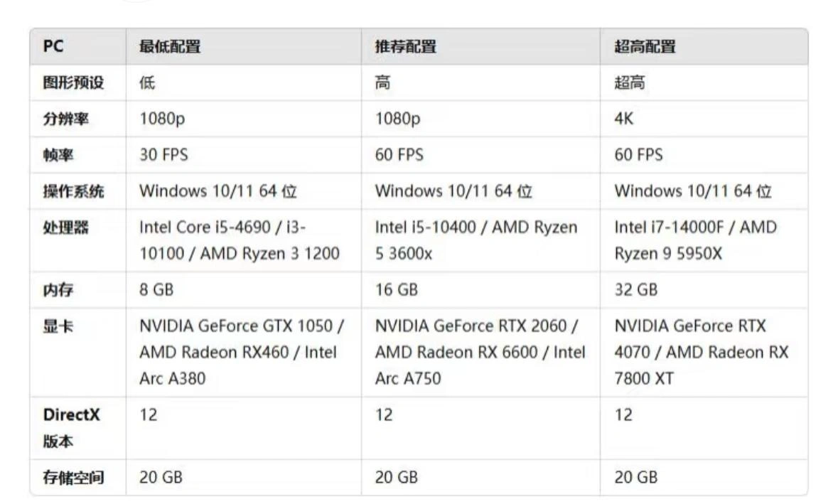
Task: Click the PC column header
Action: point(53,47)
